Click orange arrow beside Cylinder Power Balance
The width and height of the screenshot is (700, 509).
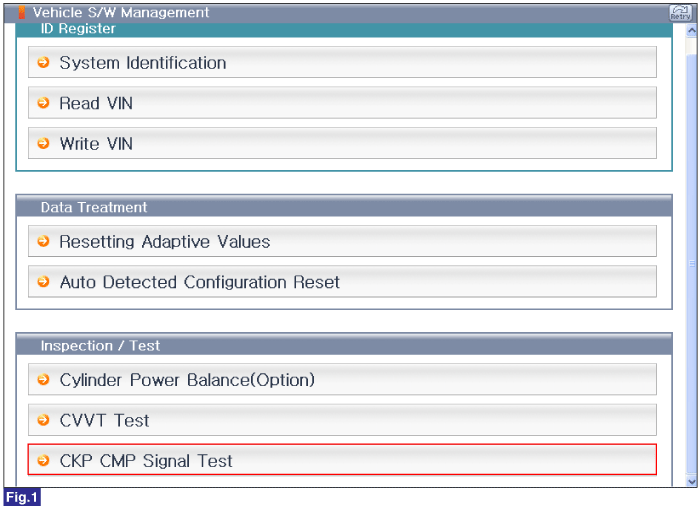(43, 380)
